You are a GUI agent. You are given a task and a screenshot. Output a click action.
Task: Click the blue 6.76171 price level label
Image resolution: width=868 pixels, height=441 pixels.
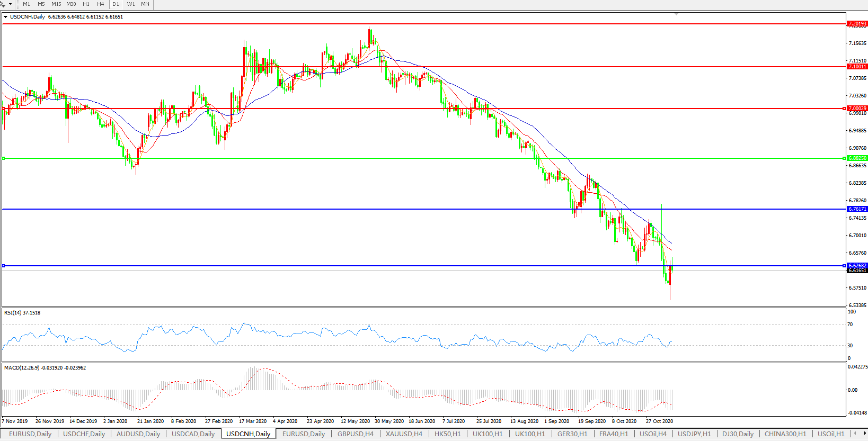pyautogui.click(x=857, y=209)
